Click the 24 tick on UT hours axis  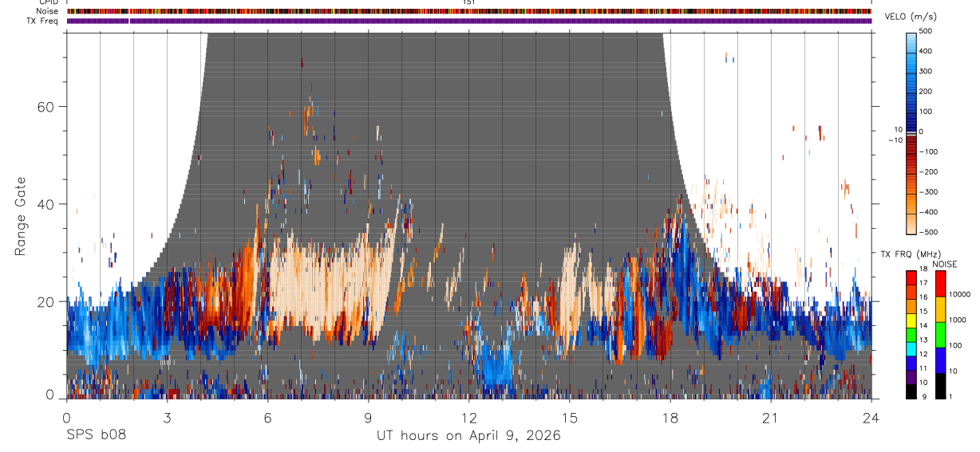click(x=871, y=418)
